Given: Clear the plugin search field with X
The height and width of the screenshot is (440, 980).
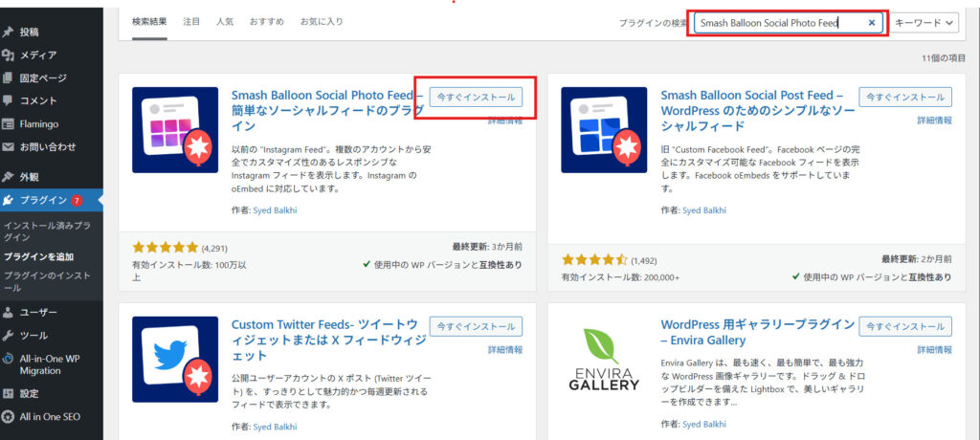Looking at the screenshot, I should [872, 23].
